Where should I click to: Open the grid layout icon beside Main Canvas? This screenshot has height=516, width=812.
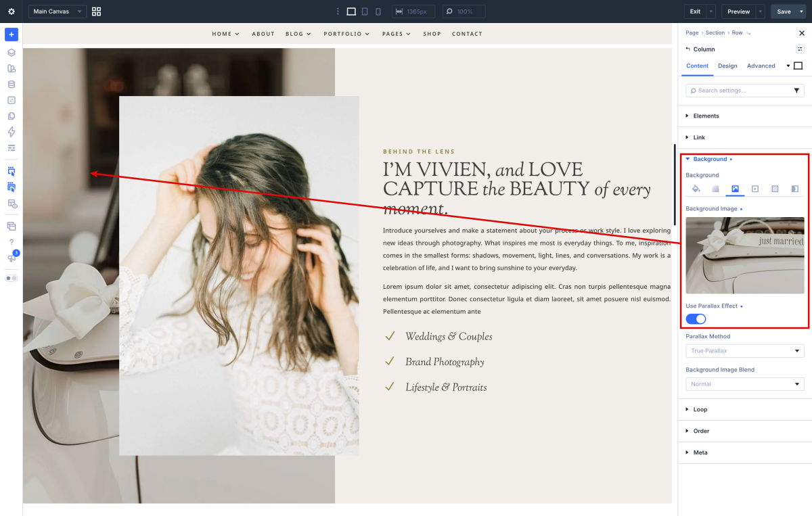[x=96, y=11]
